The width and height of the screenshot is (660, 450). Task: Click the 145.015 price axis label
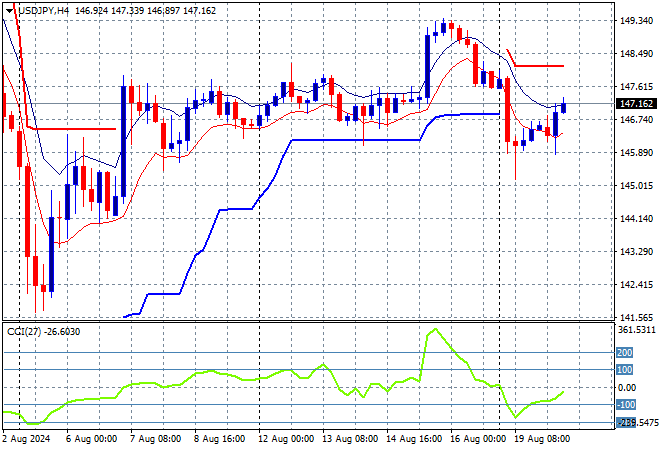636,186
